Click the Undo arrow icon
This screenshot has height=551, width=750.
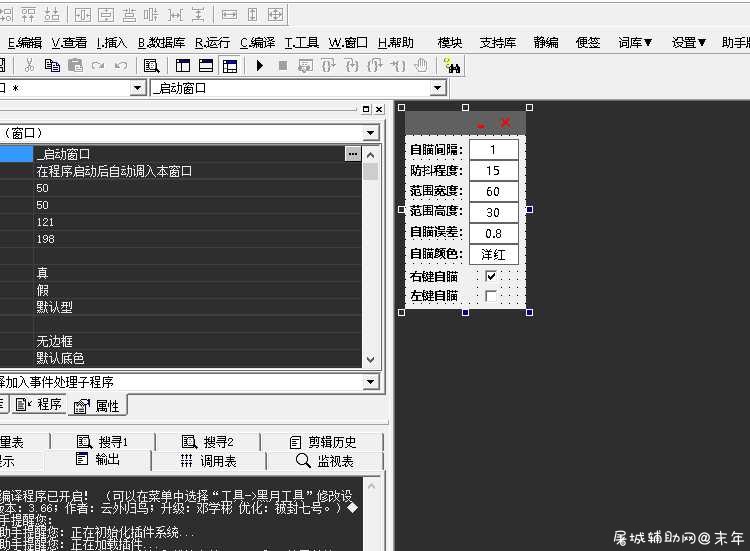[121, 65]
